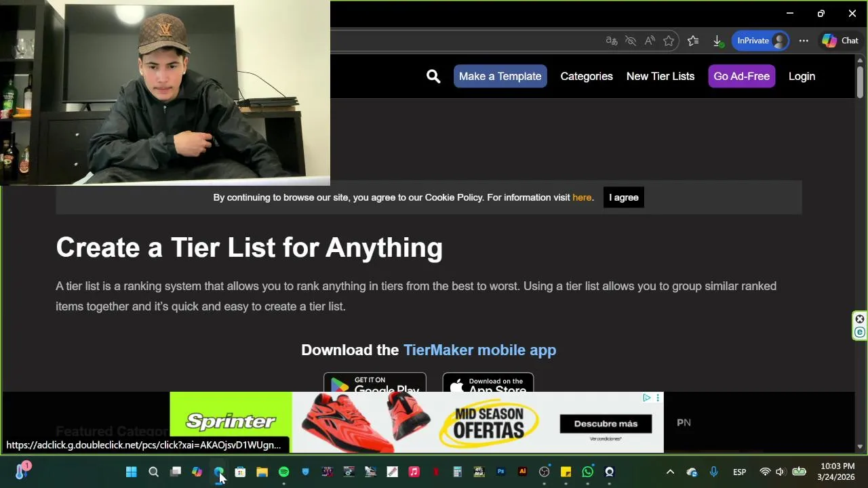Open the Sprinter ad logo

point(231,422)
